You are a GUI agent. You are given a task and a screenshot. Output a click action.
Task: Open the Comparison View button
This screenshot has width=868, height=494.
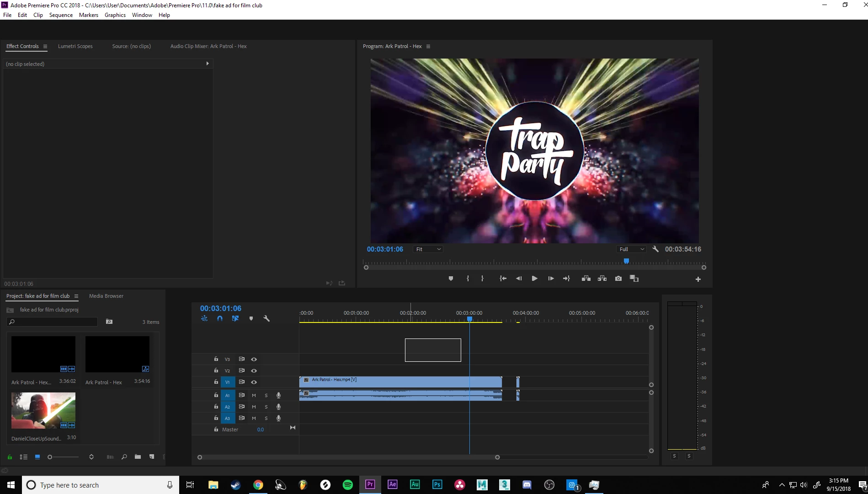point(634,279)
